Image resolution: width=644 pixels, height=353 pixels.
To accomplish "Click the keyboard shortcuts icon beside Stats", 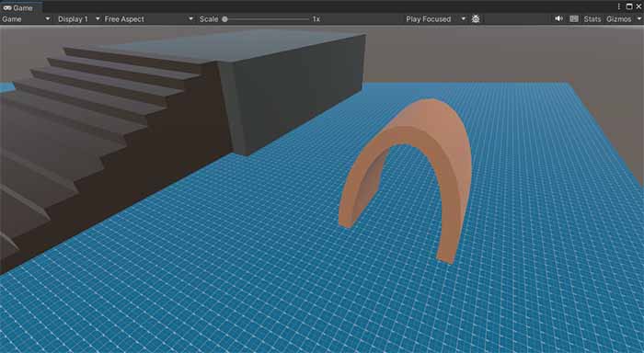I will (x=574, y=19).
